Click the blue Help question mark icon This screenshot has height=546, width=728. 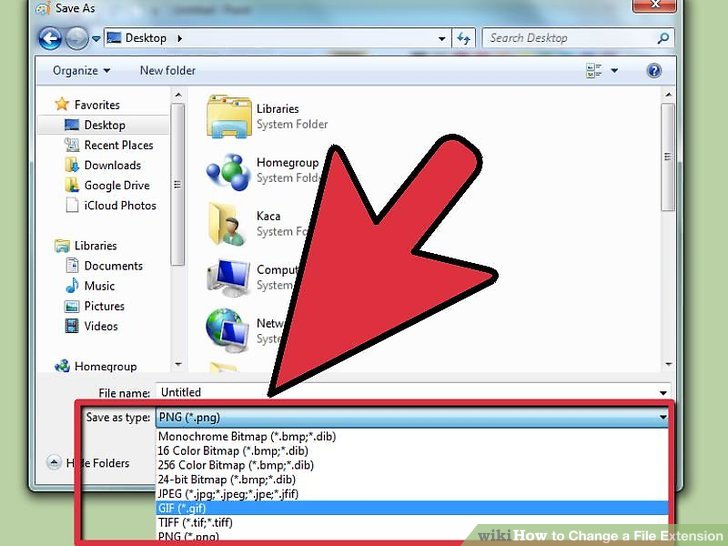pyautogui.click(x=654, y=71)
